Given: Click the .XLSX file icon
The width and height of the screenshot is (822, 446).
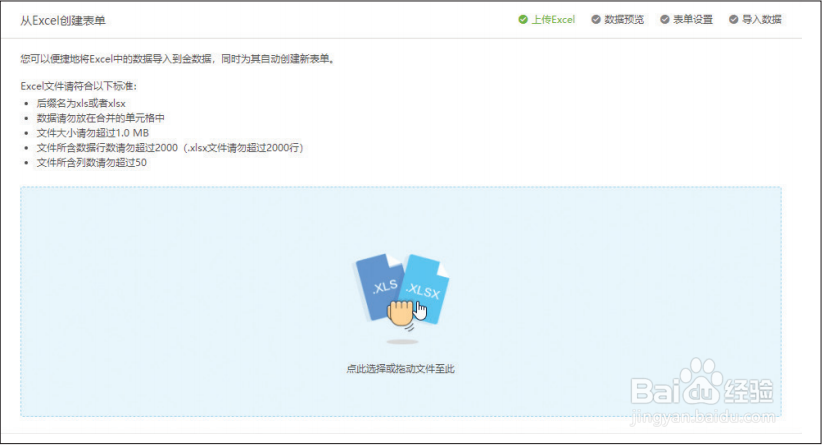Looking at the screenshot, I should (x=425, y=288).
